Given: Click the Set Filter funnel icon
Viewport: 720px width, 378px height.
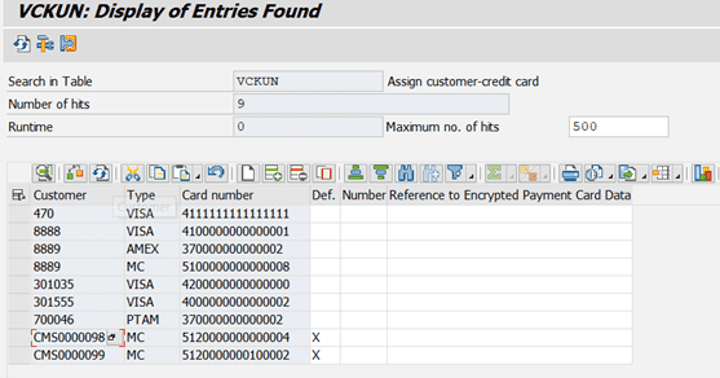Looking at the screenshot, I should coord(456,173).
